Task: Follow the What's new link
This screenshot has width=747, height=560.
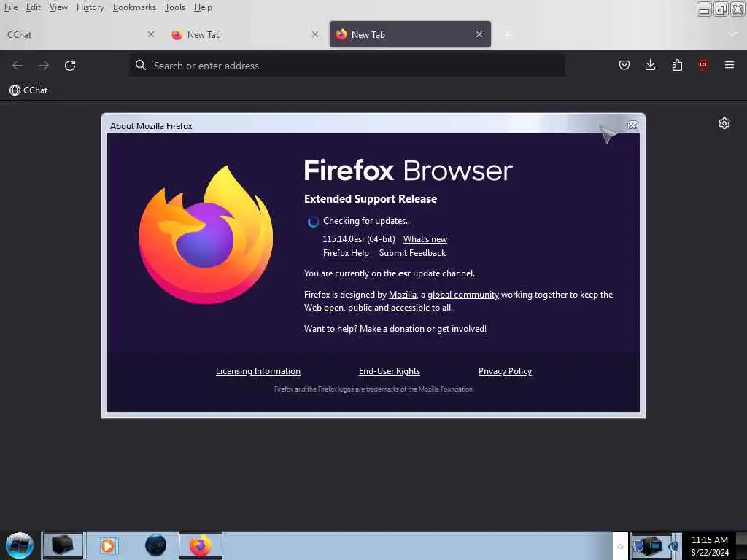Action: tap(425, 239)
